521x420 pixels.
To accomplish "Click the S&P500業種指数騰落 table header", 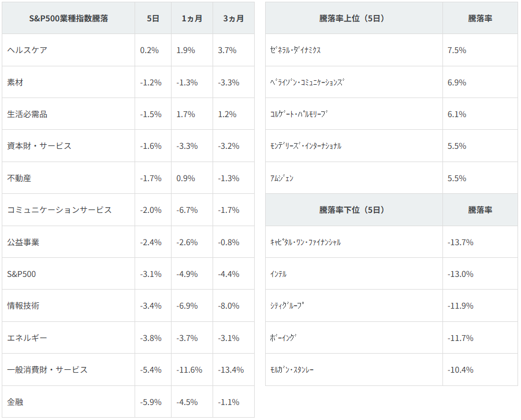I will pos(68,18).
